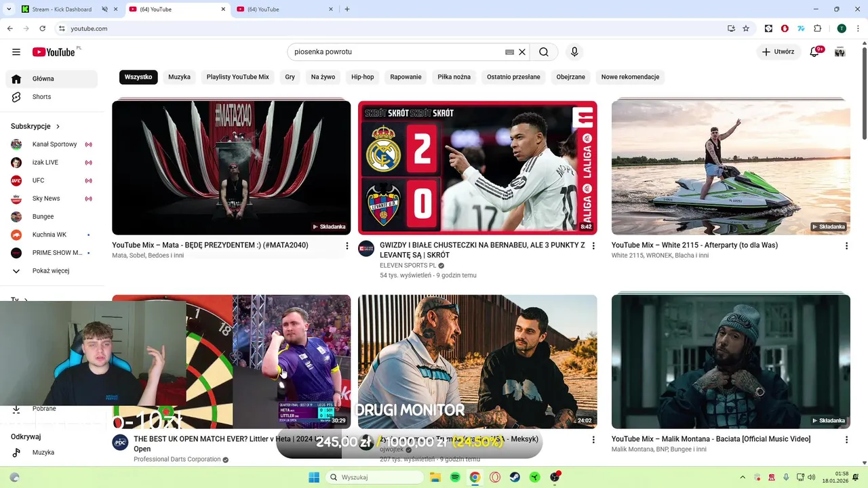The height and width of the screenshot is (488, 868).
Task: Open the YouTube hamburger guide menu
Action: [16, 52]
